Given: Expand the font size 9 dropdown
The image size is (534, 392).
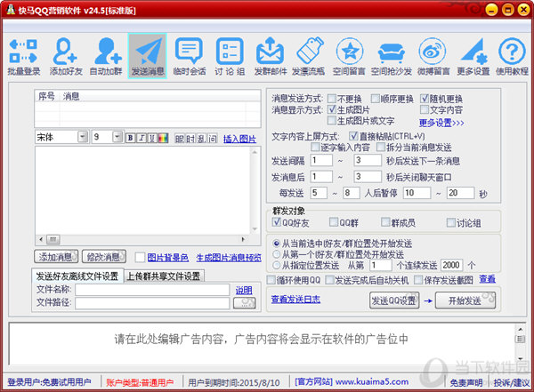Looking at the screenshot, I should [117, 137].
